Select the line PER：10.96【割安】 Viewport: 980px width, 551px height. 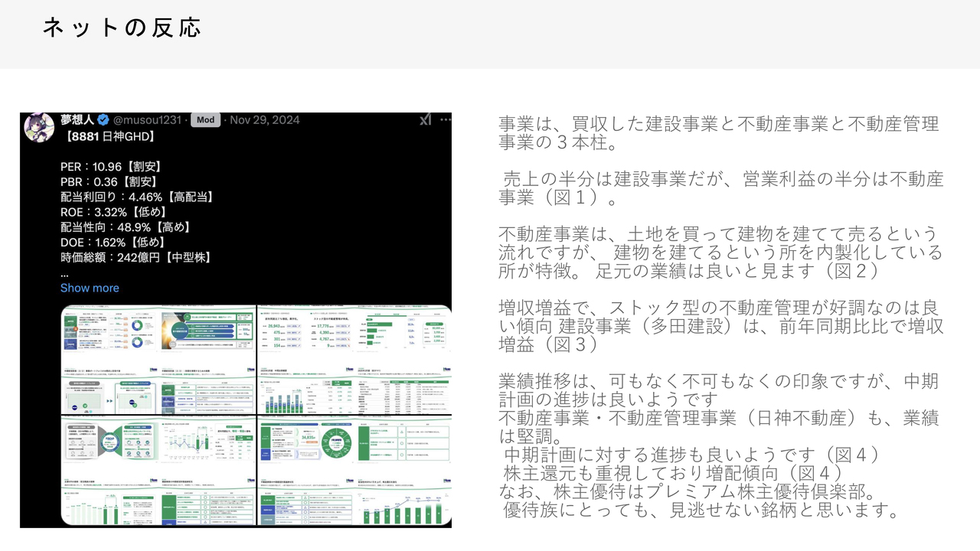click(x=111, y=166)
